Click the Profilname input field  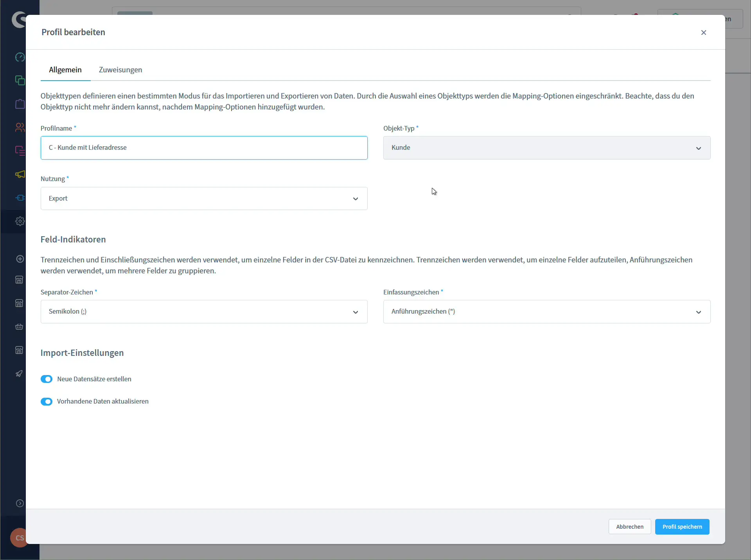click(204, 148)
